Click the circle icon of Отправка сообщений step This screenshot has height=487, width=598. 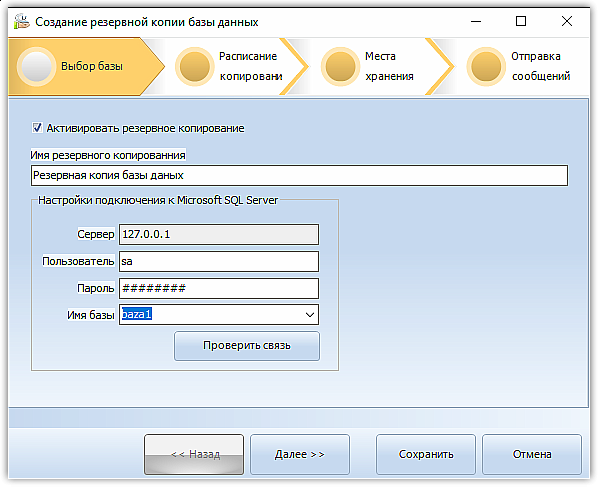pyautogui.click(x=486, y=66)
